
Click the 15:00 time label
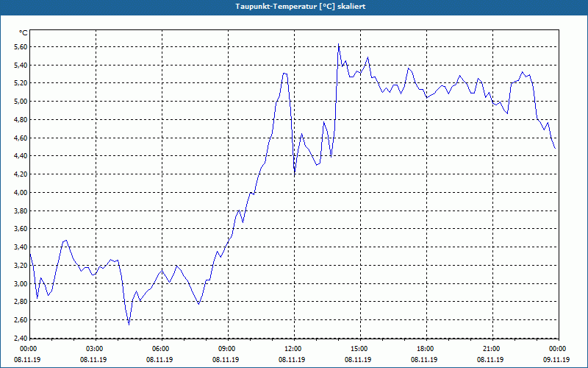(x=359, y=349)
